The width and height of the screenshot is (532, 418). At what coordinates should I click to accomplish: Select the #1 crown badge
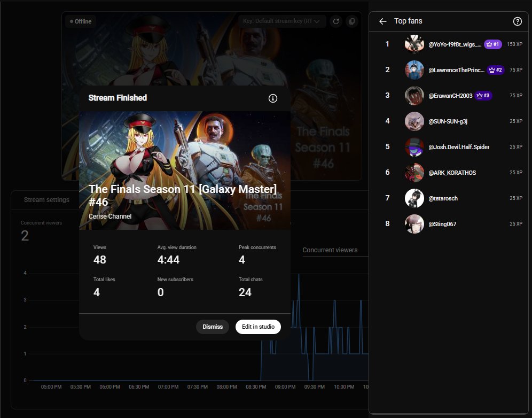pyautogui.click(x=492, y=44)
